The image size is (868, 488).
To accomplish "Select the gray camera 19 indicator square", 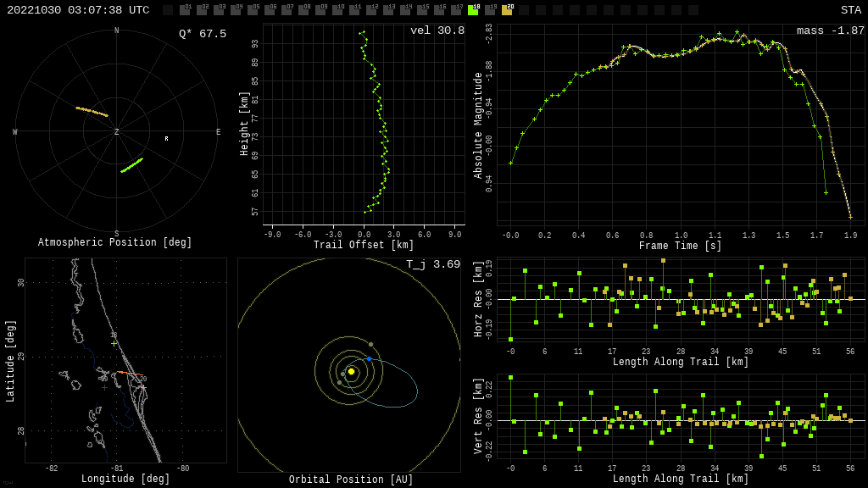I will click(490, 10).
